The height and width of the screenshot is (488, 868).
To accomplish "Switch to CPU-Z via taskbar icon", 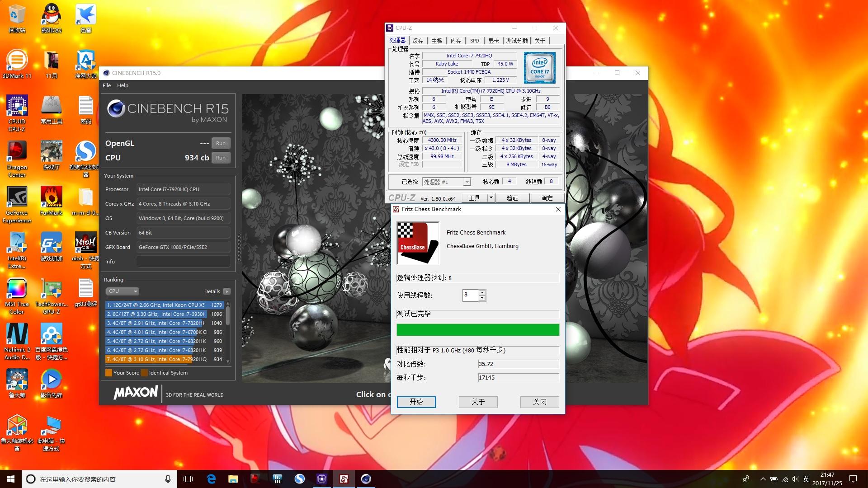I will [322, 479].
